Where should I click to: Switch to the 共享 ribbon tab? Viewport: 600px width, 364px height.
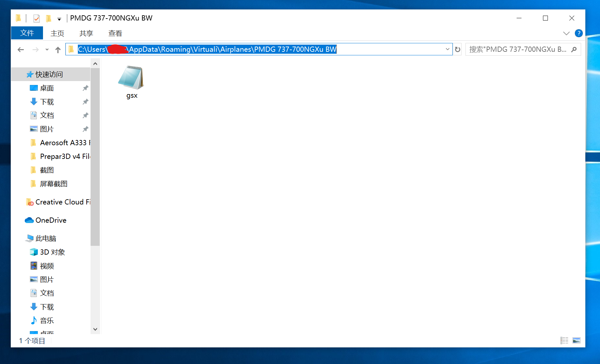(x=86, y=33)
